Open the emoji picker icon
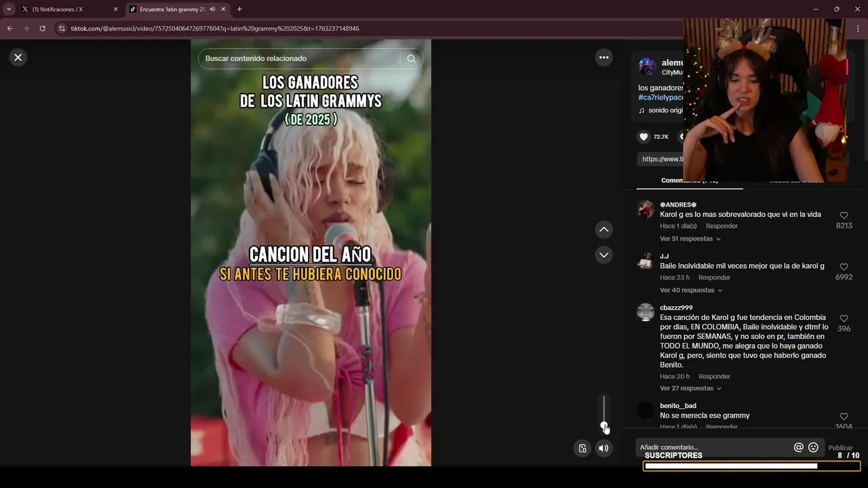This screenshot has height=488, width=868. [813, 447]
